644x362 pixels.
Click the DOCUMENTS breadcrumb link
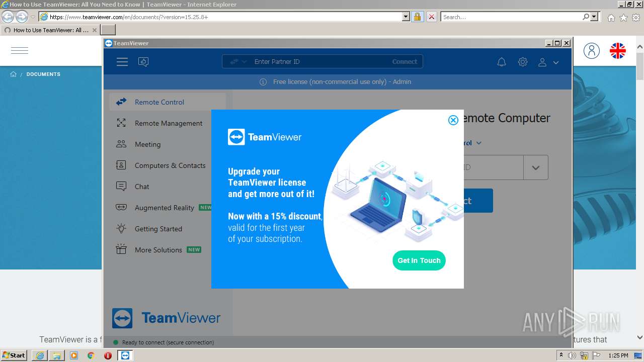click(43, 74)
